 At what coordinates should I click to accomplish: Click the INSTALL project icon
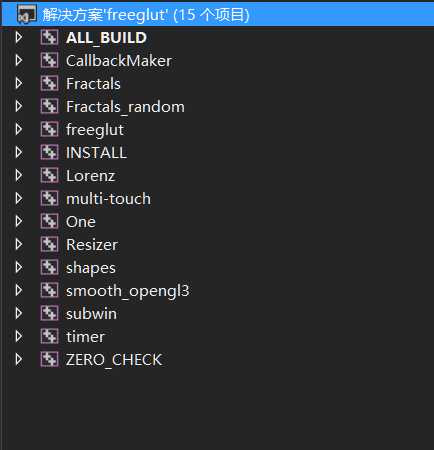50,152
